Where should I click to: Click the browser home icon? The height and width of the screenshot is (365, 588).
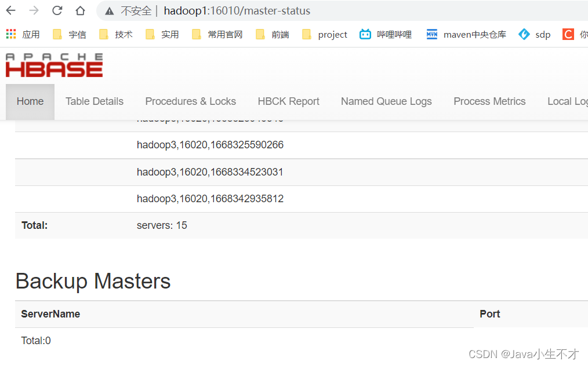[80, 10]
